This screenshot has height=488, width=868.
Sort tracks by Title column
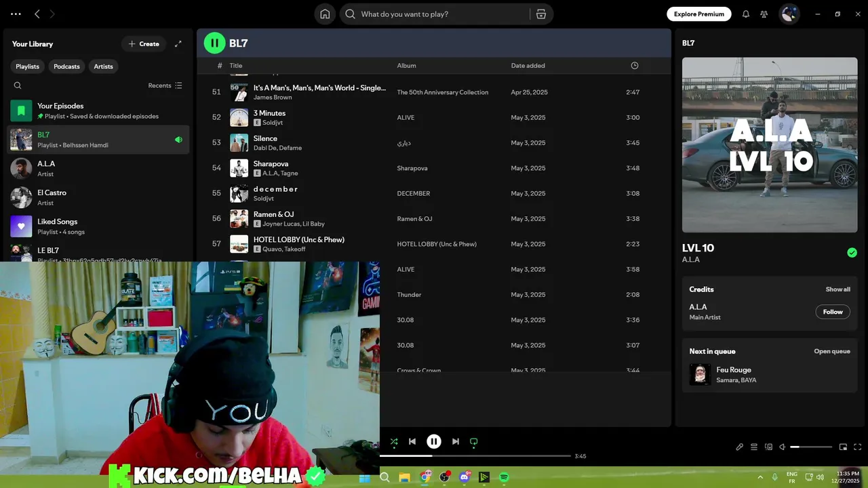(x=236, y=66)
